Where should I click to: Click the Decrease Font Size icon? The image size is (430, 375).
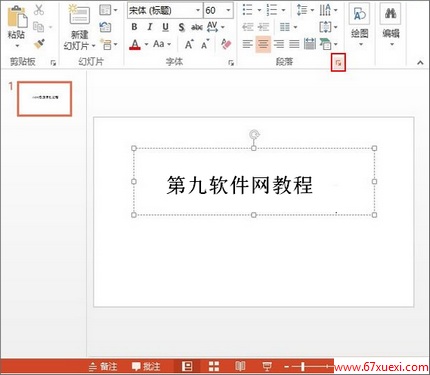pos(205,44)
